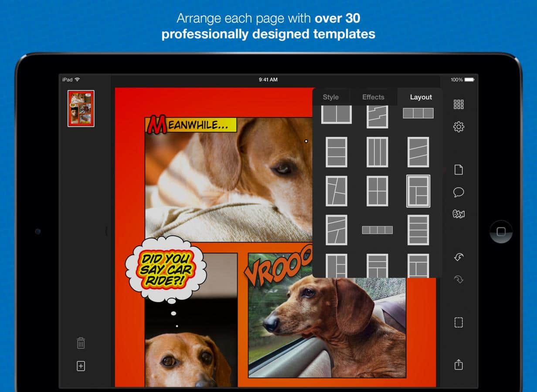Image resolution: width=537 pixels, height=392 pixels.
Task: Choose the three vertical columns layout template
Action: (377, 152)
